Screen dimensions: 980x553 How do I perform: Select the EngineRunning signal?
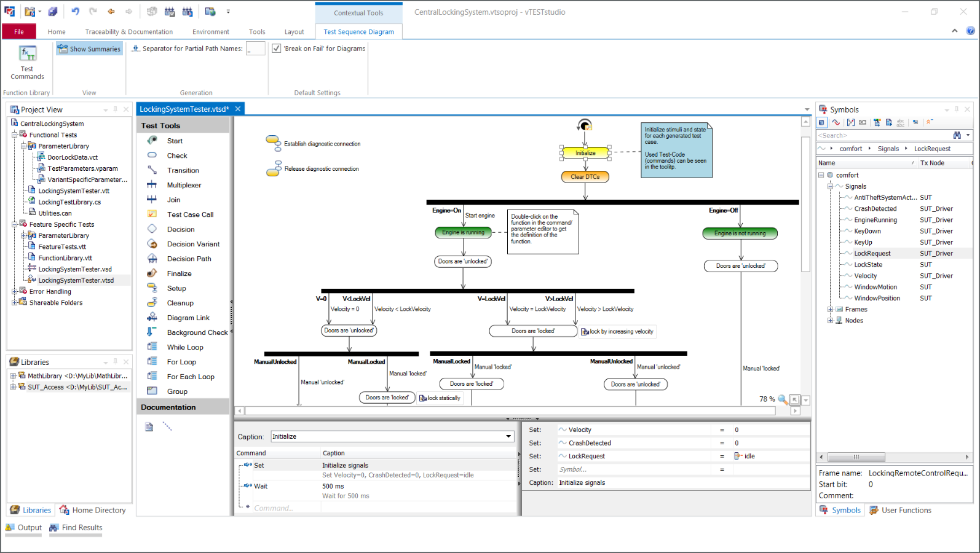875,220
